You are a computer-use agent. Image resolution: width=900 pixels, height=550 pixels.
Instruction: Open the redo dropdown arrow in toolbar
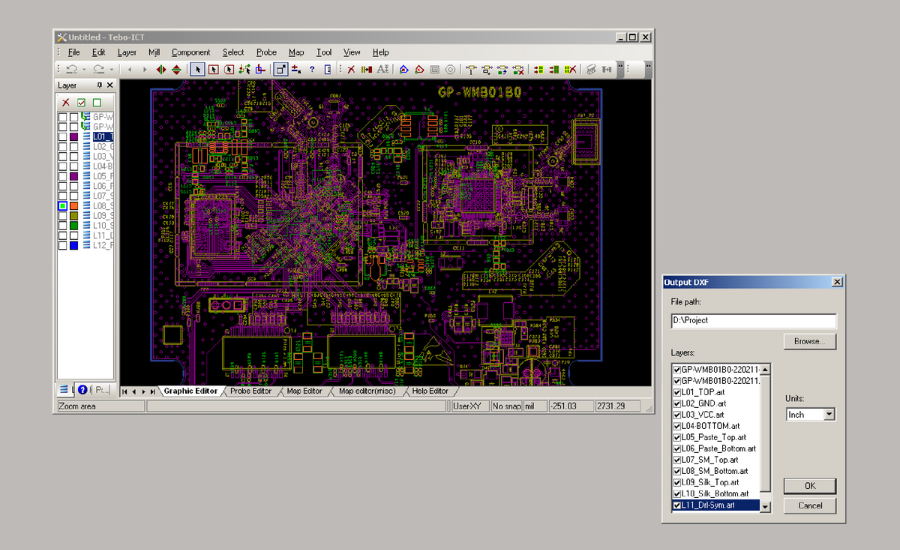(111, 69)
